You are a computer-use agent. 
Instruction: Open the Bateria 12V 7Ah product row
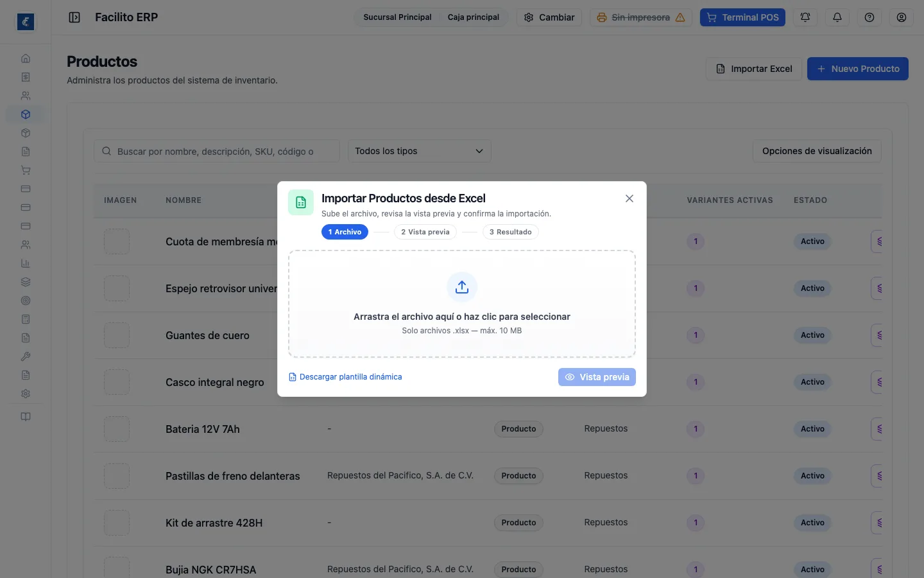coord(488,429)
